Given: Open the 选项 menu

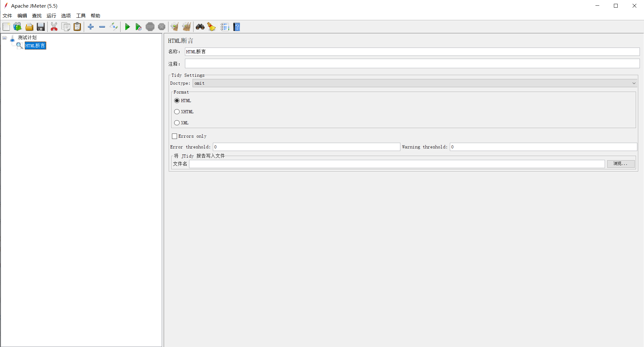Looking at the screenshot, I should pyautogui.click(x=66, y=16).
